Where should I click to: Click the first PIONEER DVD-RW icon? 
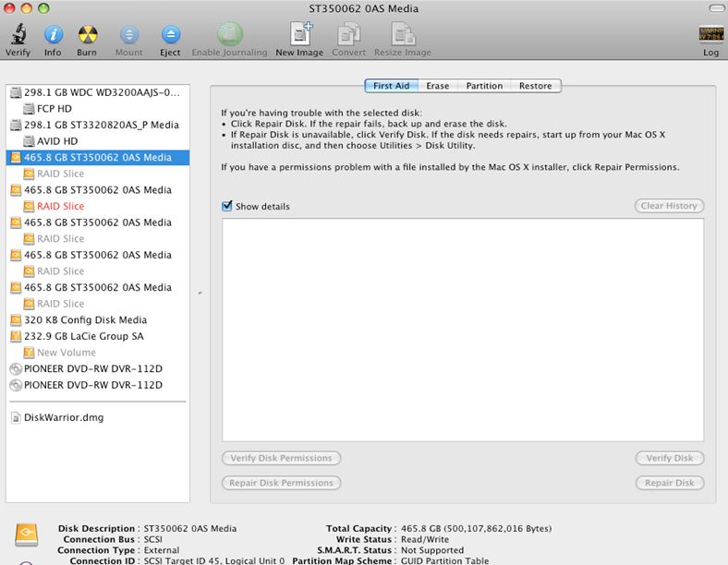click(16, 368)
